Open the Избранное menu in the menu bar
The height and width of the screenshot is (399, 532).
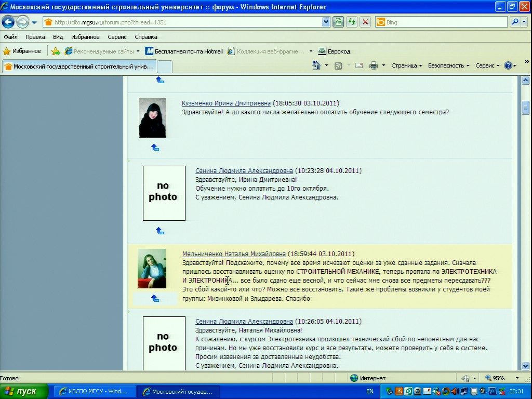[85, 37]
